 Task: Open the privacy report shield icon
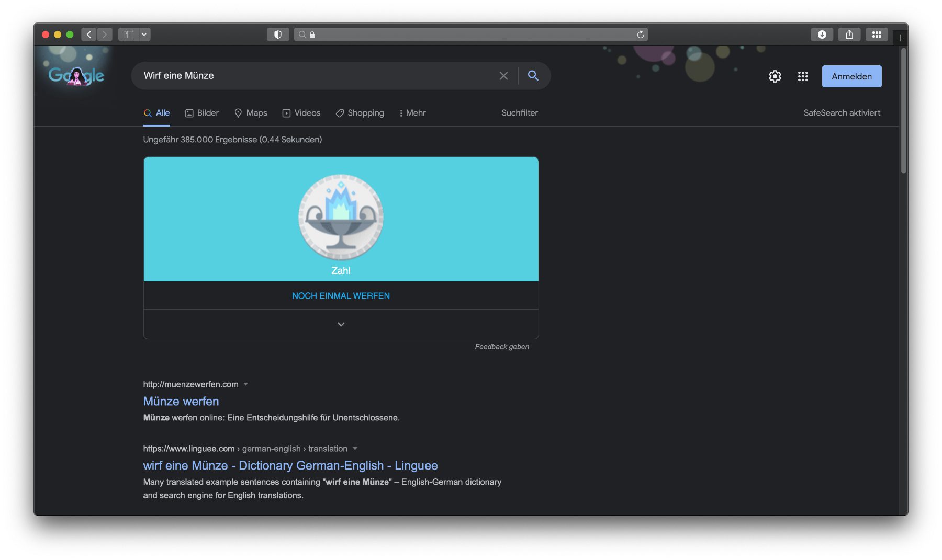[x=278, y=35]
